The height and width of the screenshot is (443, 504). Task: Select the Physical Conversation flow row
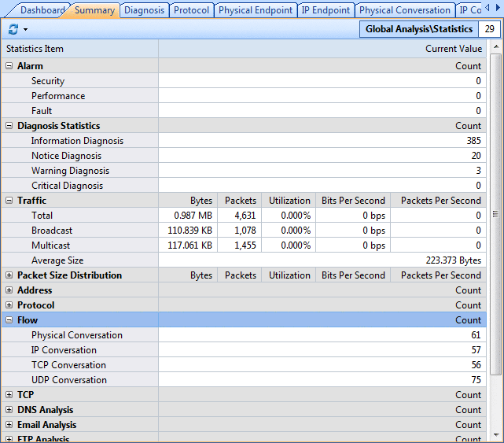tap(244, 335)
